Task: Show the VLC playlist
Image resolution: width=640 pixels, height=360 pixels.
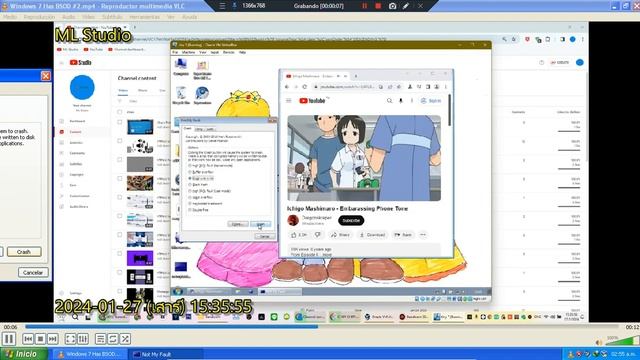Action: coord(100,339)
